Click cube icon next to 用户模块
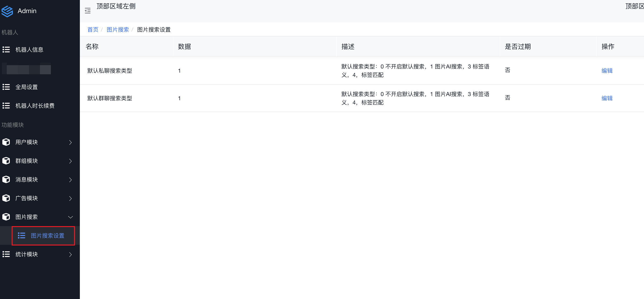 pyautogui.click(x=6, y=142)
